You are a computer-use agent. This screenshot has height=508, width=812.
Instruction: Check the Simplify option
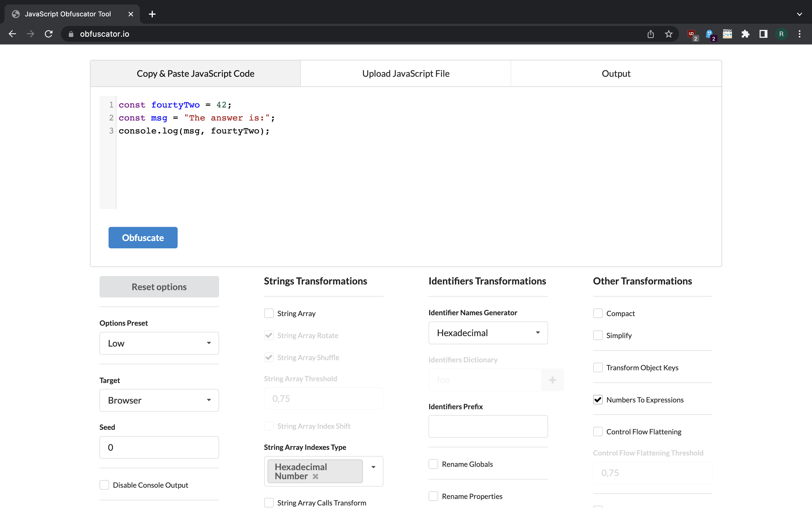tap(598, 335)
